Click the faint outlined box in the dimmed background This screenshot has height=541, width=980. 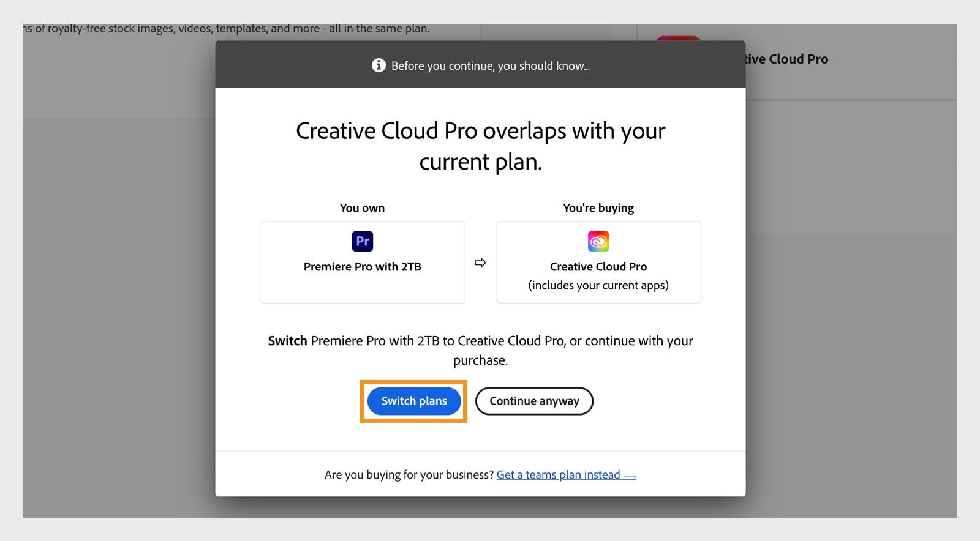click(77, 165)
